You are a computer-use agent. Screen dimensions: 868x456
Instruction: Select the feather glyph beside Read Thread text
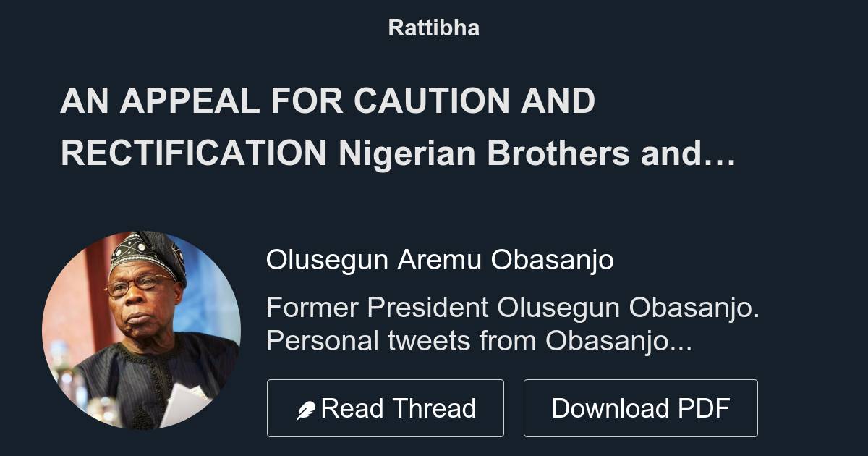click(x=308, y=408)
